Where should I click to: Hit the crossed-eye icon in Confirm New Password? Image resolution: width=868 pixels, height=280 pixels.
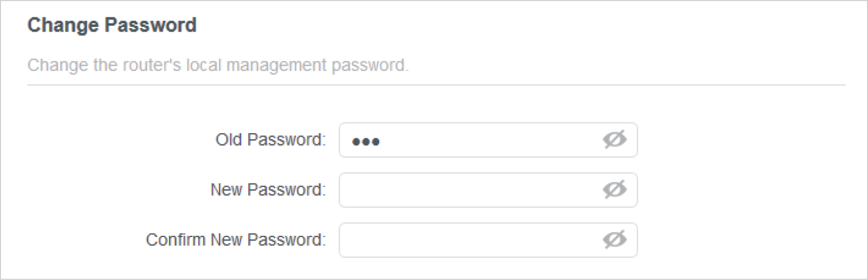[x=614, y=240]
